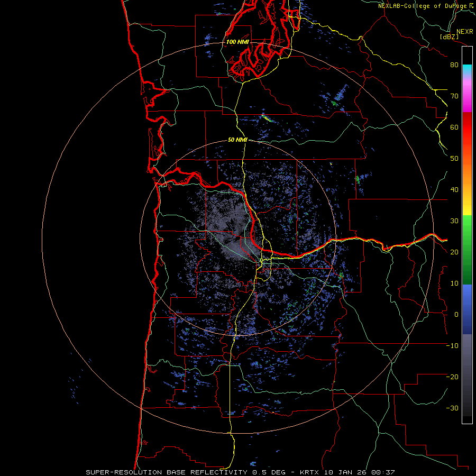Click the Super-Resolution Base Reflectivity caption text
Image resolution: width=476 pixels, height=476 pixels.
(168, 472)
